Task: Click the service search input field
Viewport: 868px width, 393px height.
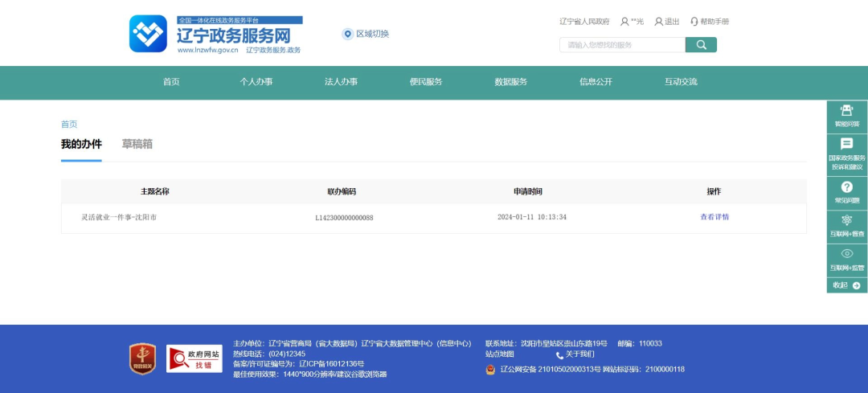Action: (622, 45)
